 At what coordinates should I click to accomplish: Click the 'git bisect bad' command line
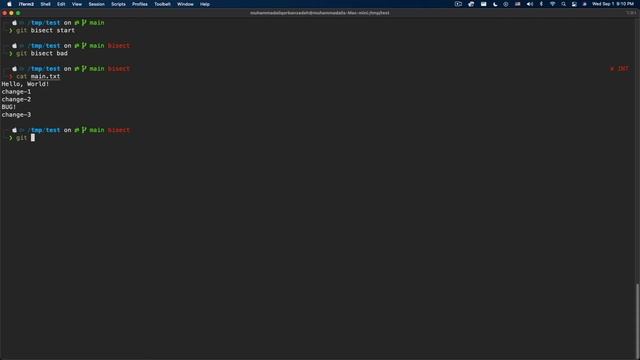click(42, 53)
